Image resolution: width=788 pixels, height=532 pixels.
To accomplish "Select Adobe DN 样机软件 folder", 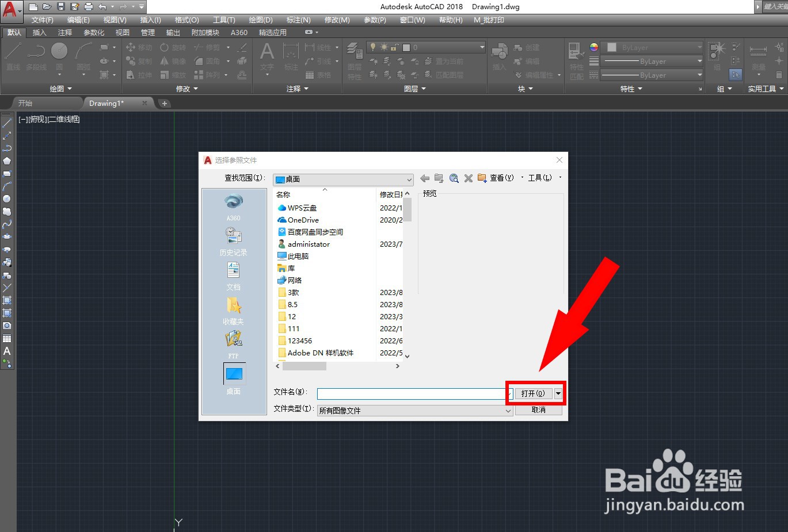I will [316, 353].
